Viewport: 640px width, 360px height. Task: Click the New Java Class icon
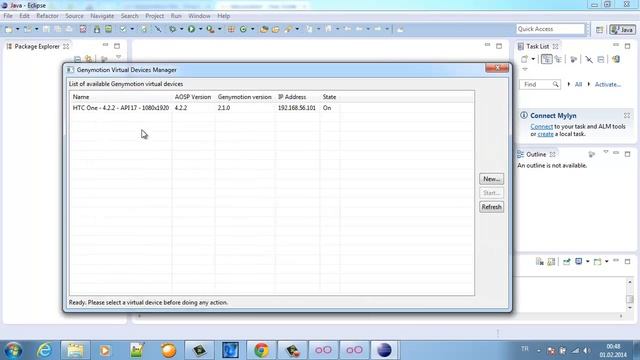coord(243,29)
